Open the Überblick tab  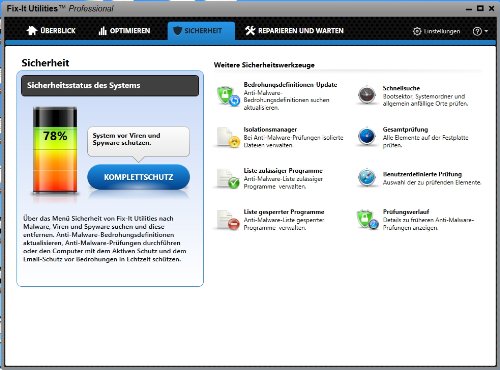tap(51, 31)
